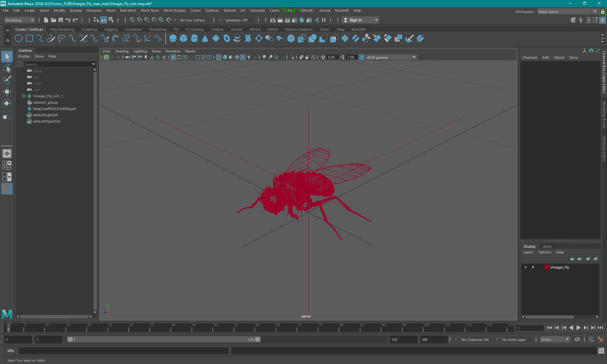The width and height of the screenshot is (607, 364).
Task: Click the Make Live surface icon
Action: (x=169, y=20)
